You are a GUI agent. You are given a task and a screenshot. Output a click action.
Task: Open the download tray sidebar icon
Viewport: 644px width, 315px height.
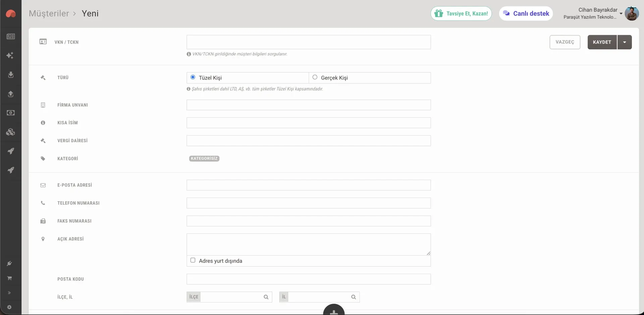point(11,74)
